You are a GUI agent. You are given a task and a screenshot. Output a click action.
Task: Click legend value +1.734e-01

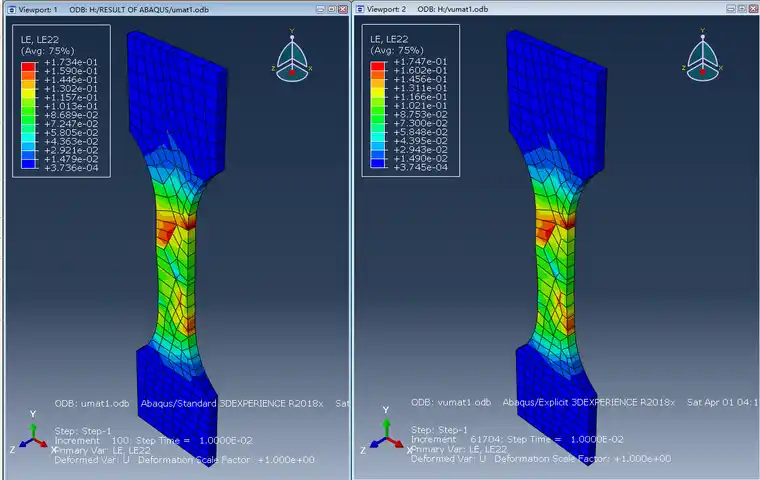coord(71,62)
